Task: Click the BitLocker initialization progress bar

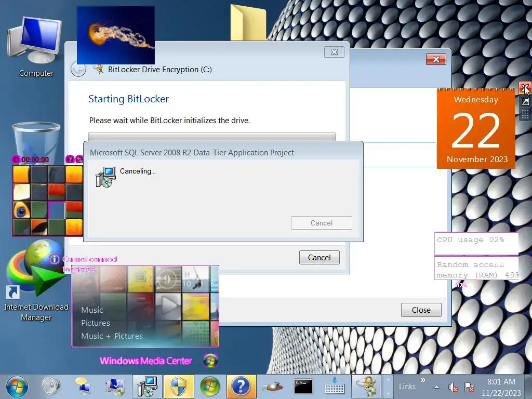Action: pos(212,137)
